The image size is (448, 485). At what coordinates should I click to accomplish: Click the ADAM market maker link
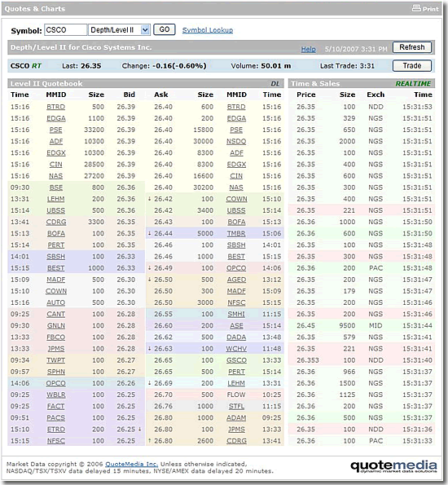click(236, 418)
